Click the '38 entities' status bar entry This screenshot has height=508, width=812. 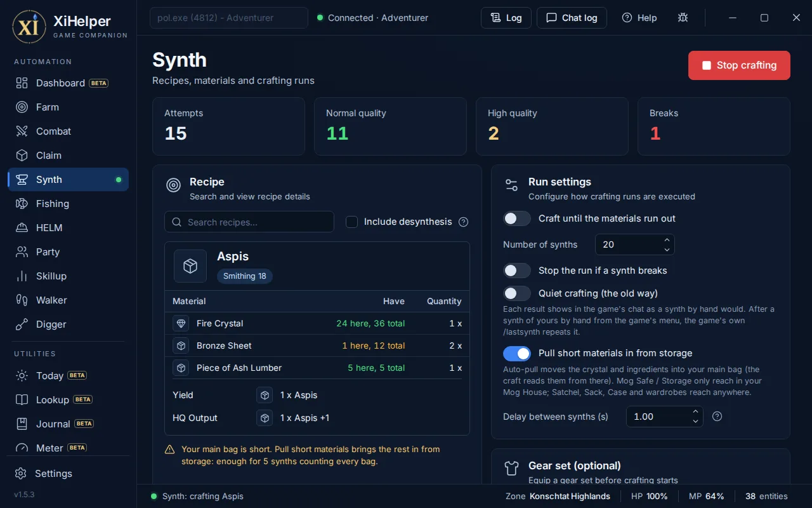point(766,497)
